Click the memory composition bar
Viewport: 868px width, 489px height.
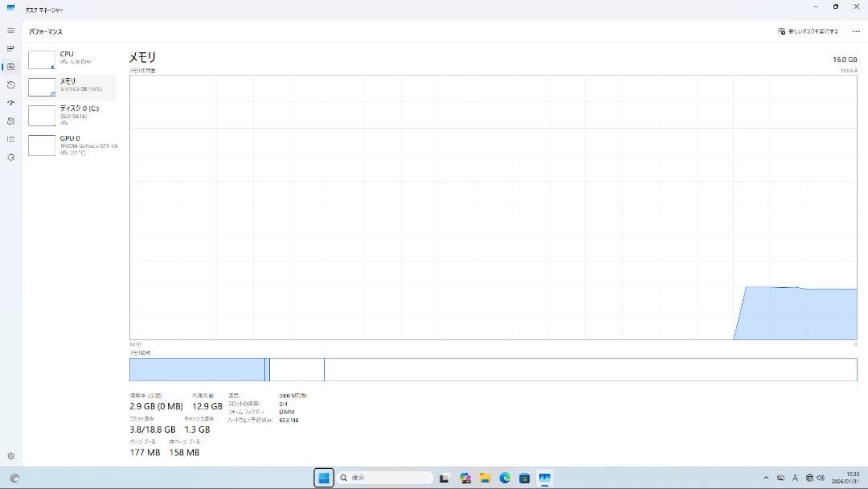[493, 369]
